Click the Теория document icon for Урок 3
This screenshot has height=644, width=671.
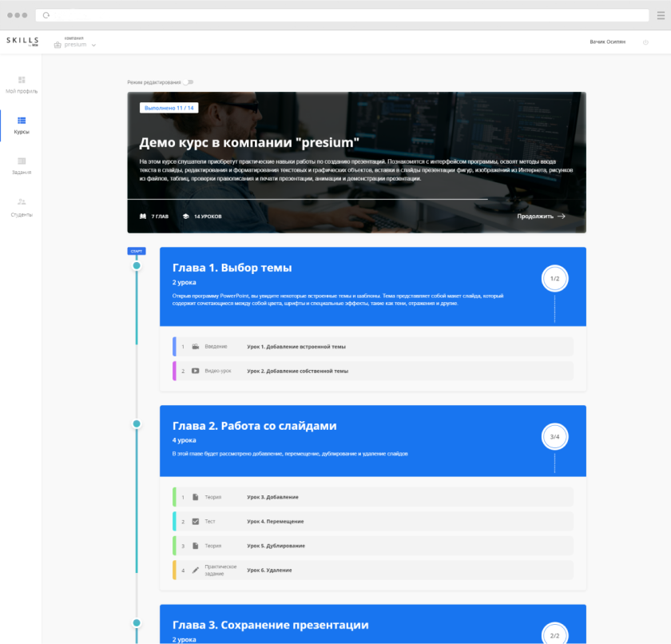(195, 497)
